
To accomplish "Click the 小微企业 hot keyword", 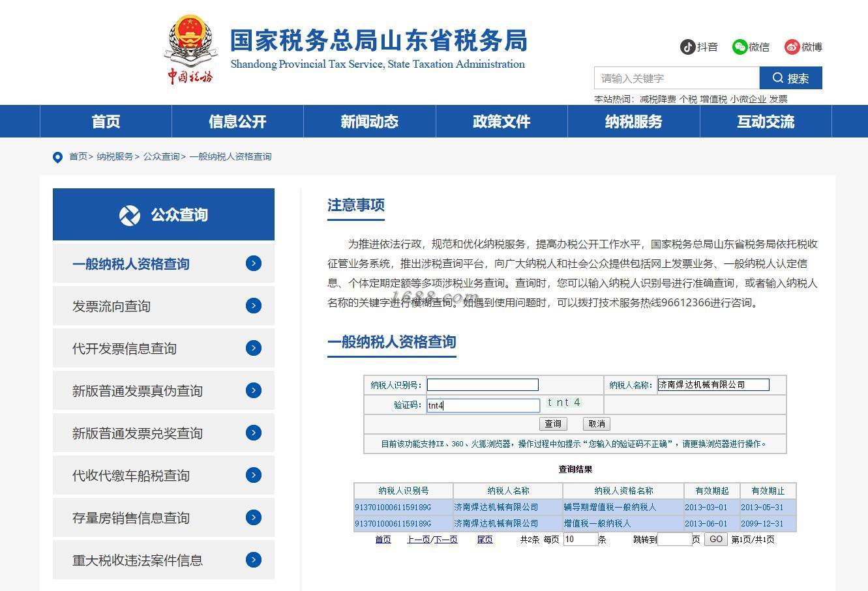I will [x=748, y=100].
